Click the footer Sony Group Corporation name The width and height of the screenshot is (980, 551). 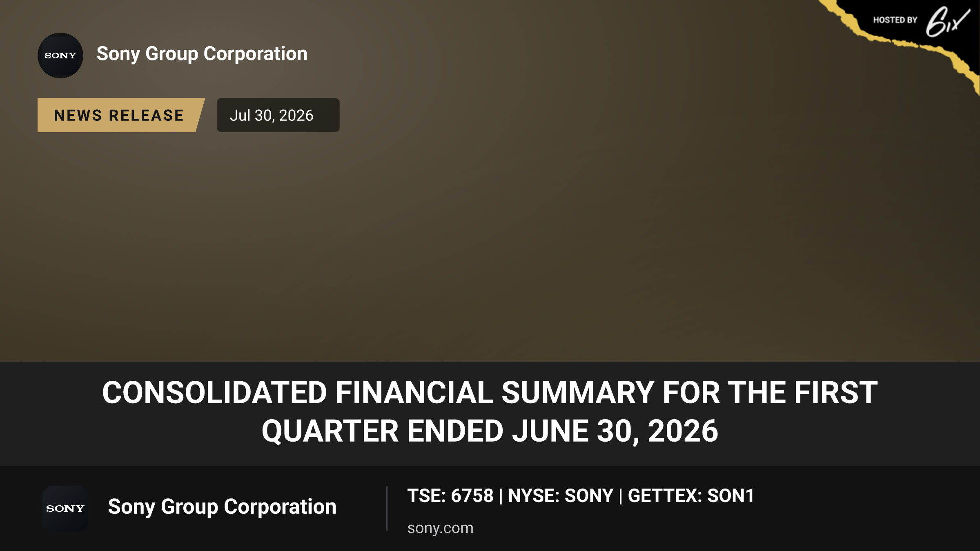[222, 507]
